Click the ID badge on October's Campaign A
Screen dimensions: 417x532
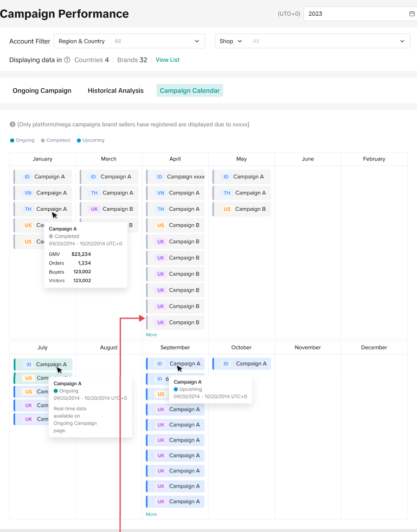226,364
